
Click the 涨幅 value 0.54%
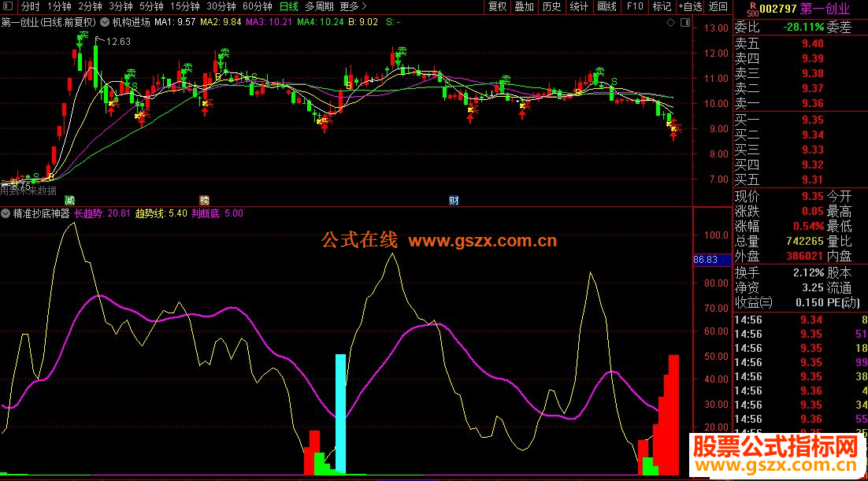point(808,227)
